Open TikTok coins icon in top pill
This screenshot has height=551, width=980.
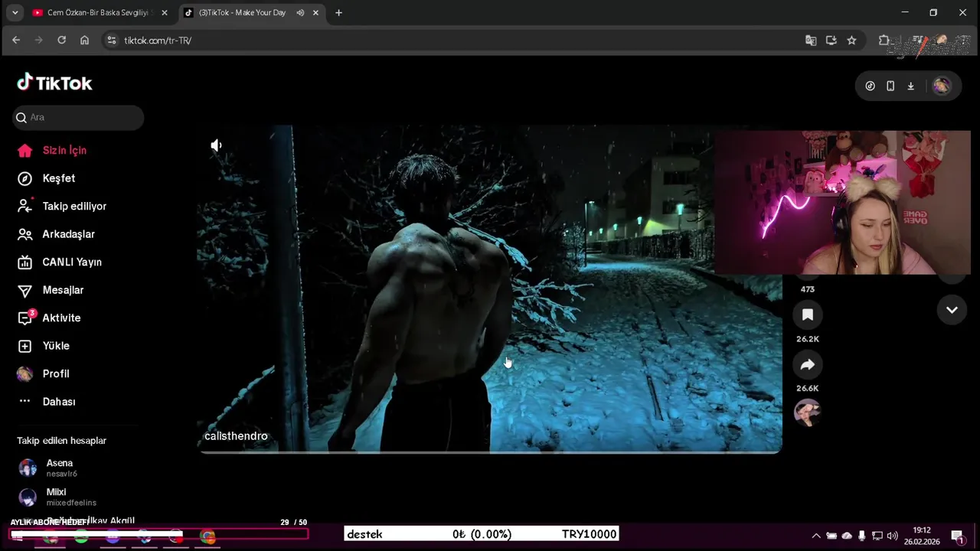click(870, 86)
